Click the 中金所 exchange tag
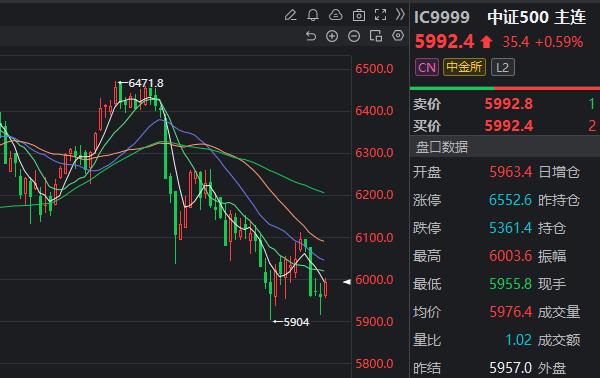 (464, 67)
